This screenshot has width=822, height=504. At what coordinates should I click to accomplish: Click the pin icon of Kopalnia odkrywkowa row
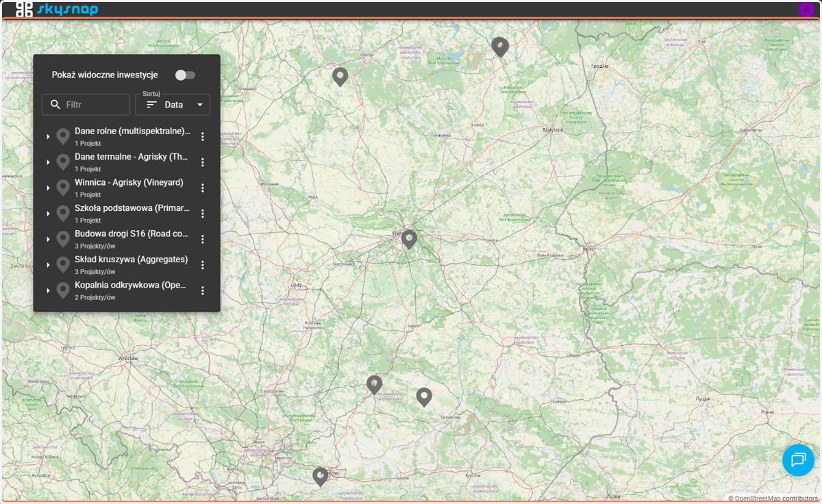(63, 290)
